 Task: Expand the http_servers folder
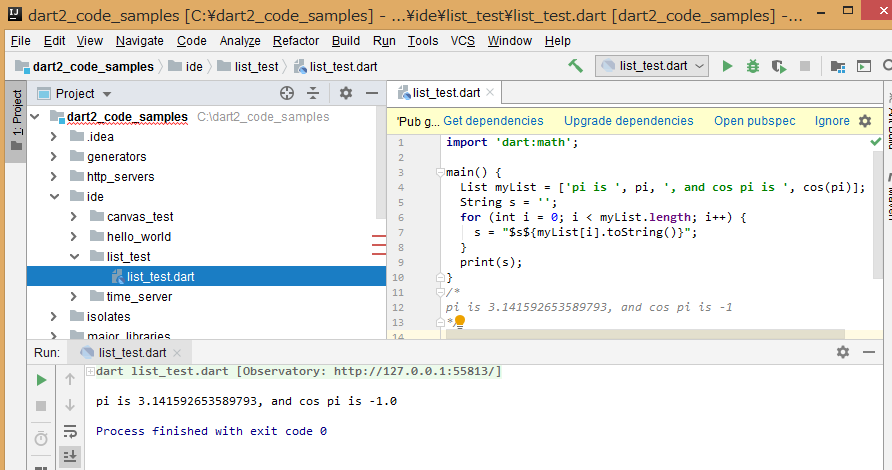pos(53,176)
